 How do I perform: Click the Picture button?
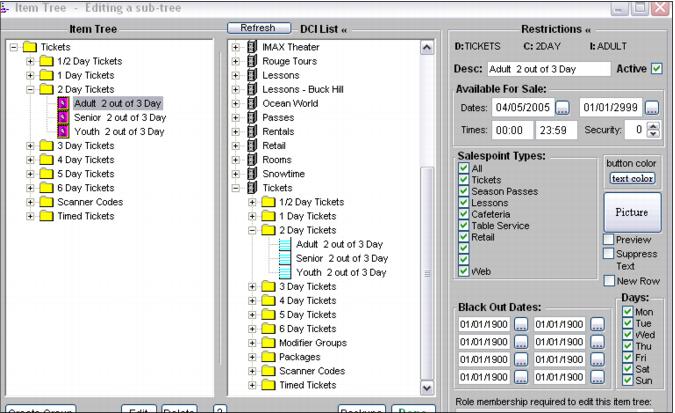click(x=631, y=213)
